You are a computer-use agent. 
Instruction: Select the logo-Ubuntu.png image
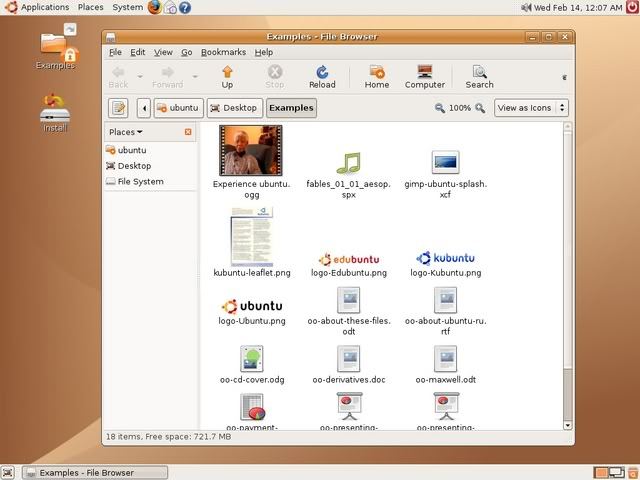click(252, 307)
